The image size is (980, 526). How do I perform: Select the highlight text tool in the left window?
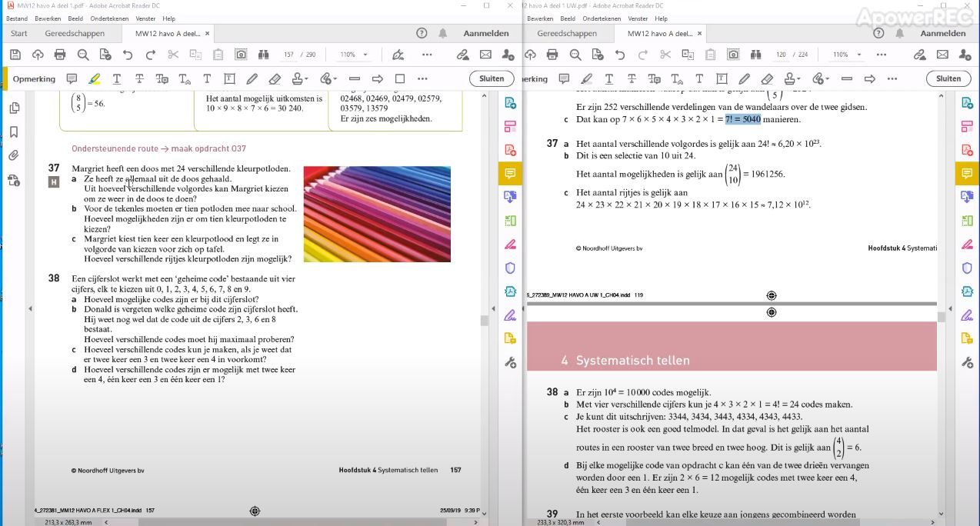94,78
